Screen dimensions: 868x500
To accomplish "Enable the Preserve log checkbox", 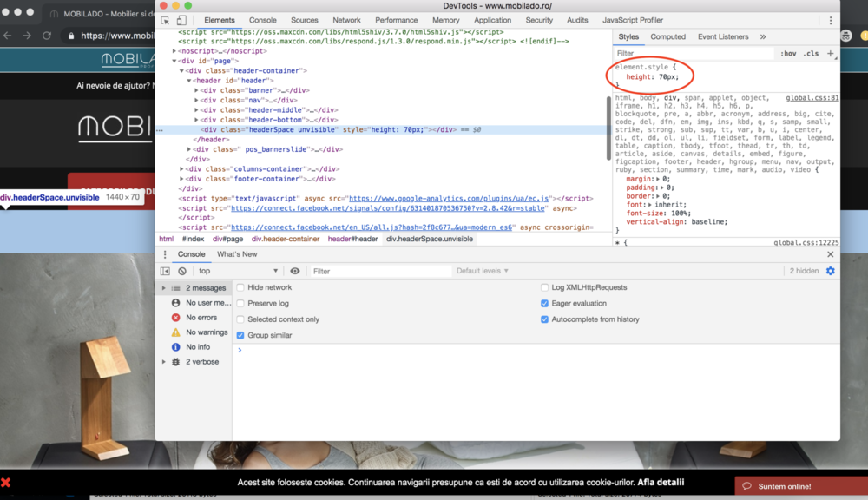I will (240, 304).
